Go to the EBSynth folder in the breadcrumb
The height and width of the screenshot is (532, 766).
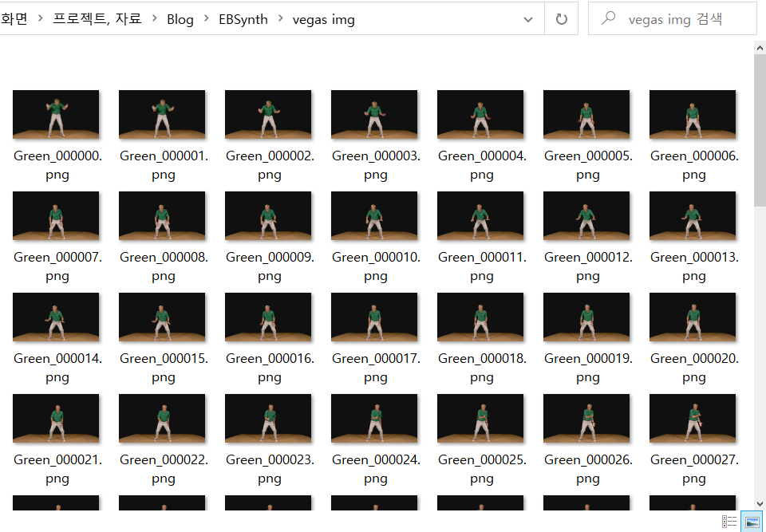(243, 19)
